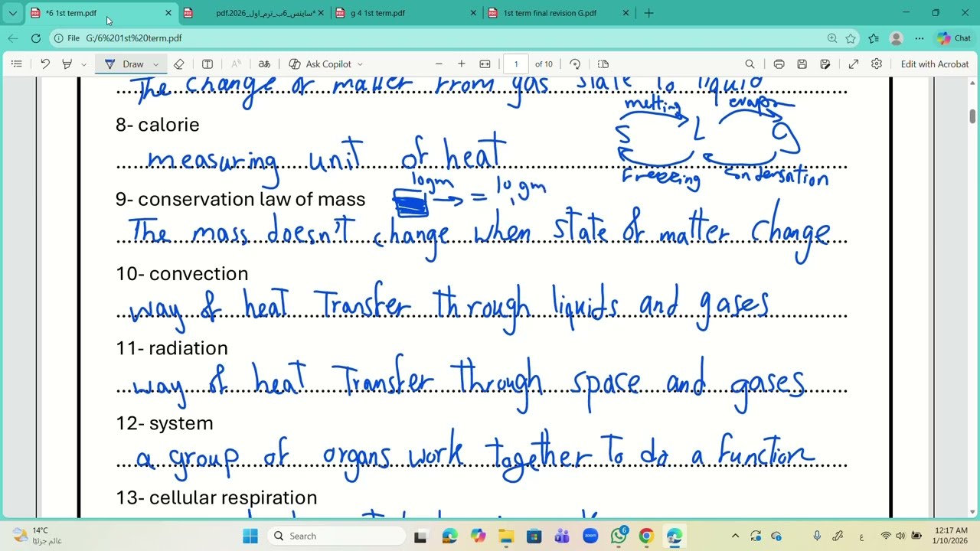Refresh the current page
The width and height of the screenshot is (980, 551).
(x=36, y=38)
